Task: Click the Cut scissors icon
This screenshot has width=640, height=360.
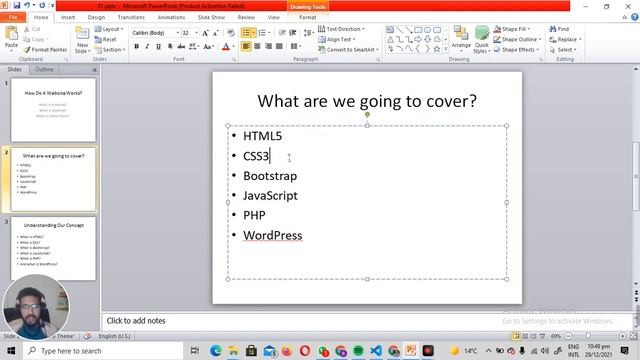Action: point(27,29)
